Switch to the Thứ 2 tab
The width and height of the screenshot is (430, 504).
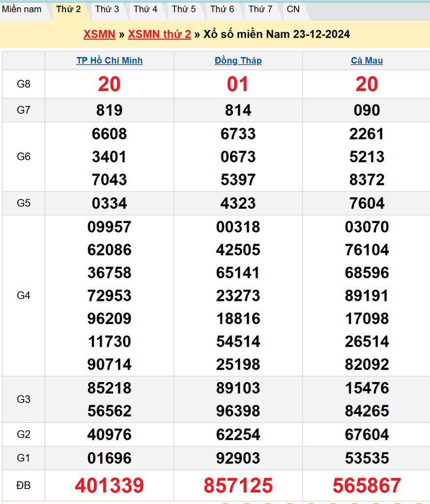[68, 9]
